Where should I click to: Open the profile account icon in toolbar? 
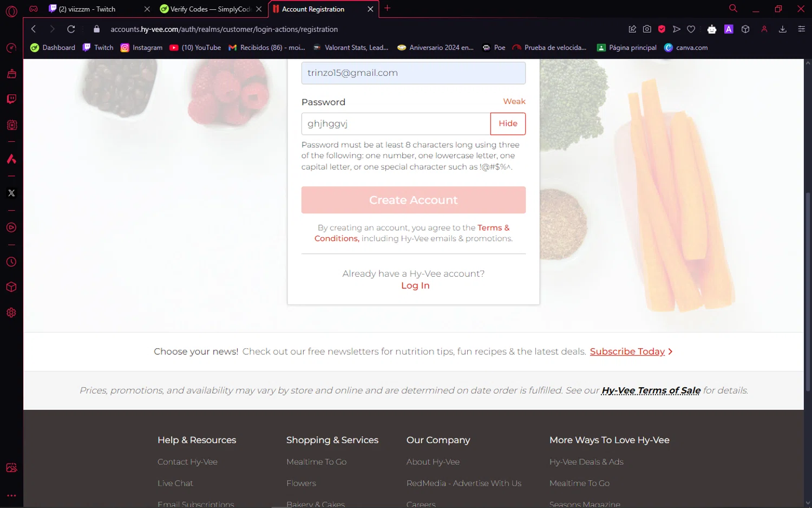click(764, 29)
